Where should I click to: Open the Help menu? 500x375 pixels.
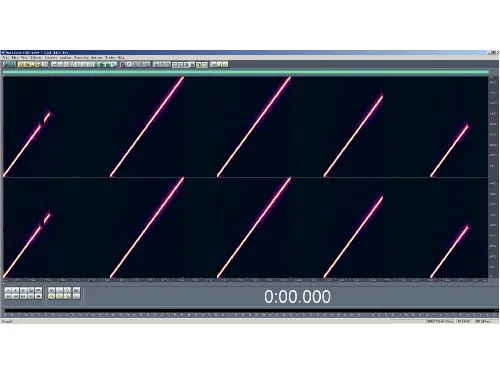[x=121, y=57]
